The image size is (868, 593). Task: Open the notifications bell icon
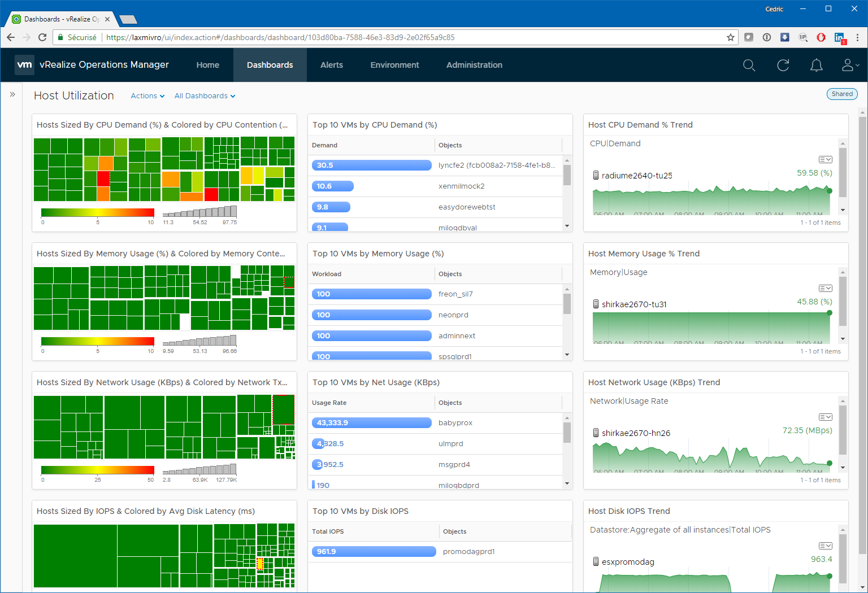click(816, 66)
